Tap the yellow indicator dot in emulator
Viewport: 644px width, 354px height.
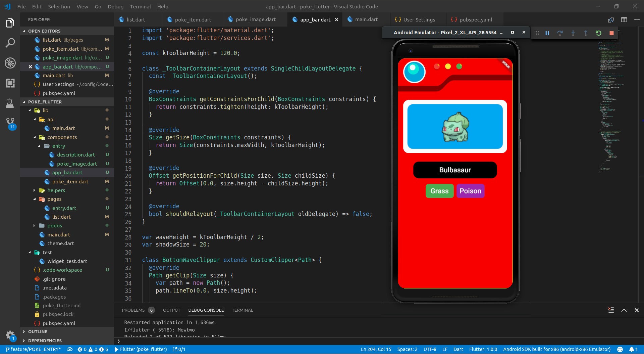tap(448, 67)
